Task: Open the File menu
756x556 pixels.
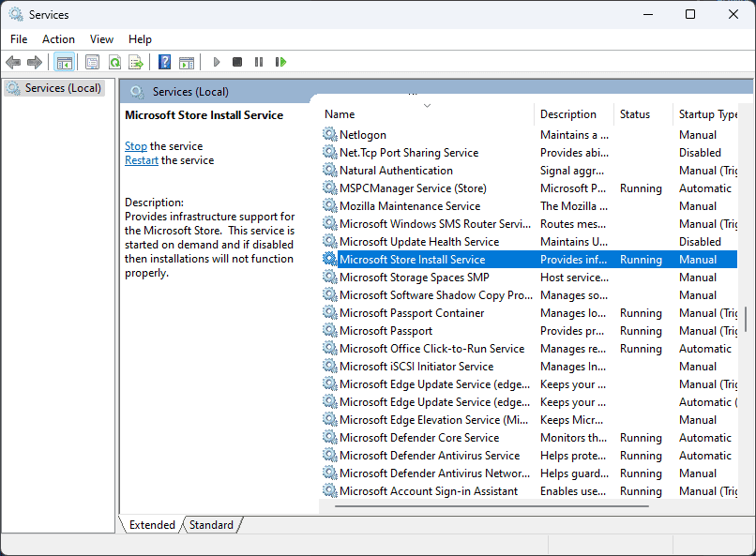Action: coord(19,39)
